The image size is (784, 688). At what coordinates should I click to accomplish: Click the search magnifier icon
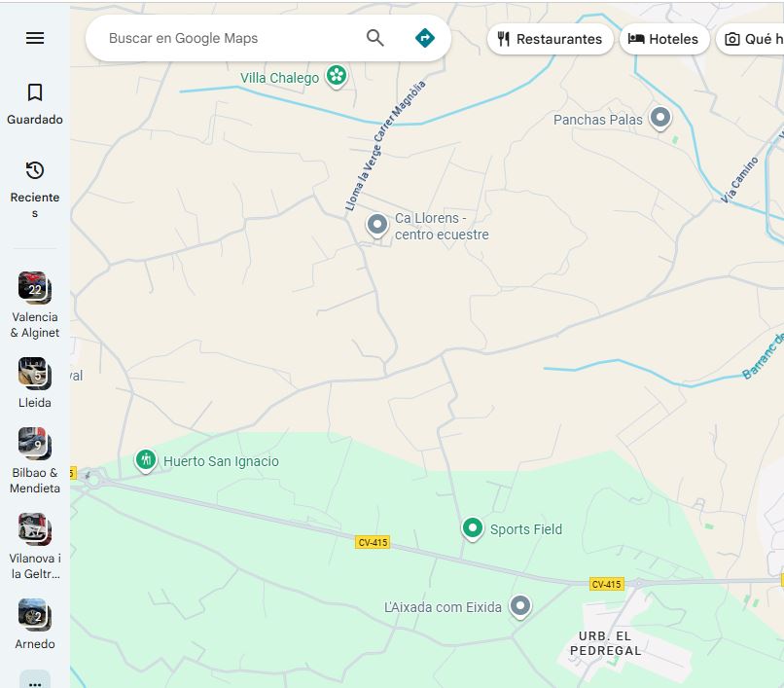pos(374,38)
